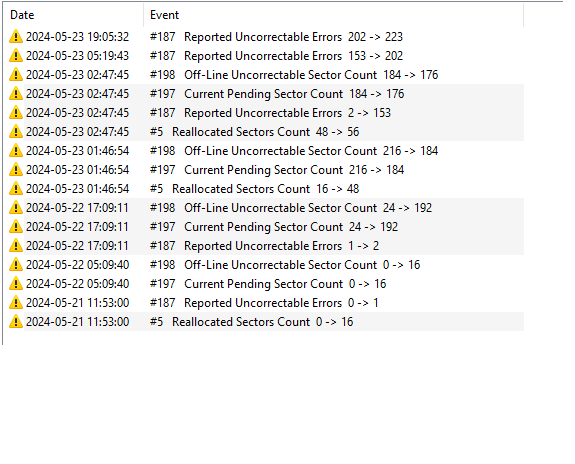Click warning icon for Reallocated Sectors 0 -> 16
Viewport: 575px width, 464px height.
coord(16,322)
